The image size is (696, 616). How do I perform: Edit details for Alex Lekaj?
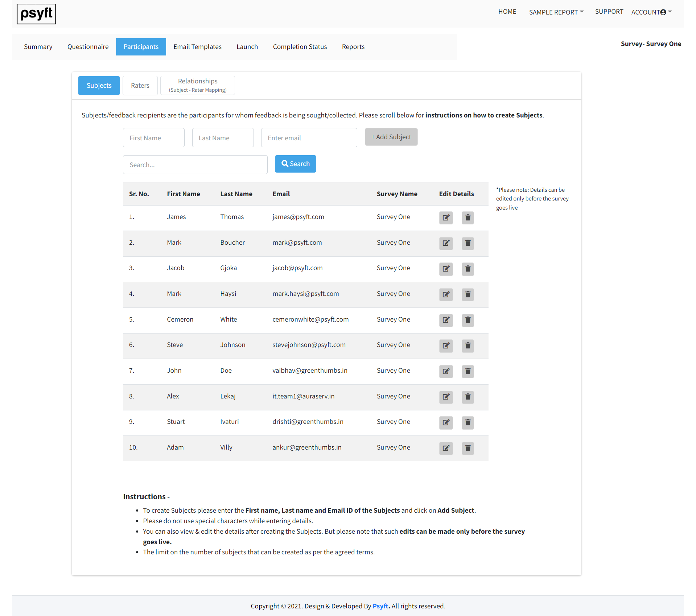click(446, 397)
